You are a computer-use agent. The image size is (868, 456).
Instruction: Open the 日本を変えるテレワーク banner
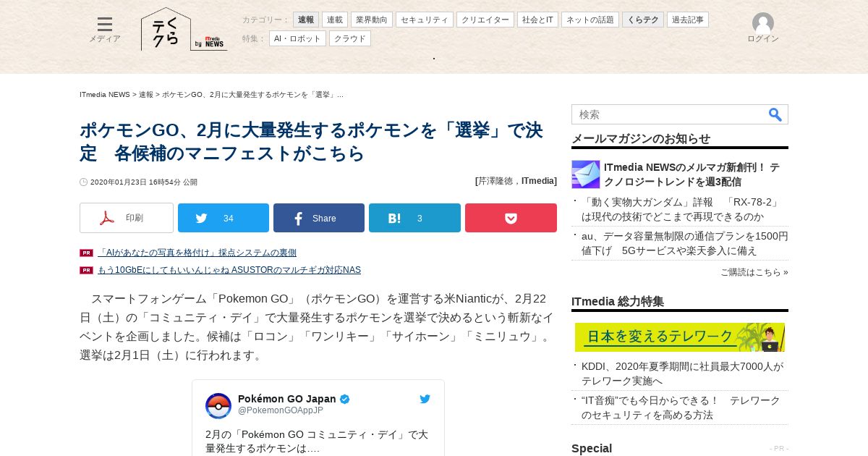click(x=680, y=337)
